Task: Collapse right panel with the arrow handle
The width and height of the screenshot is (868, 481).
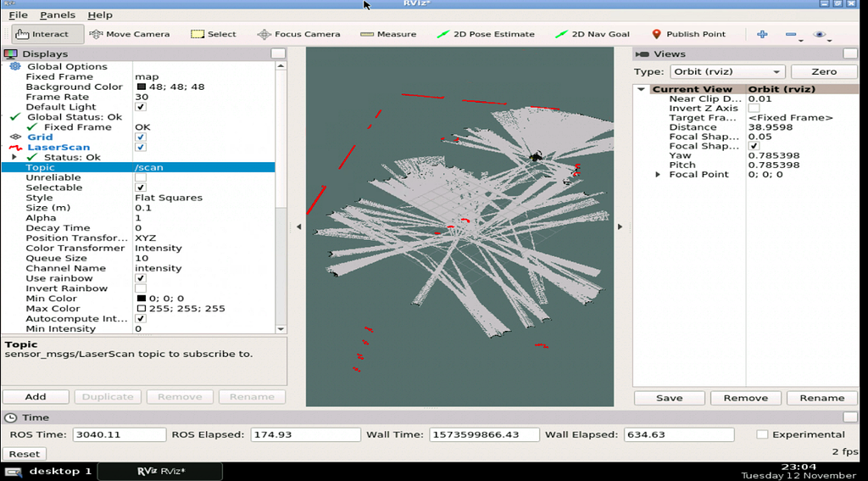Action: click(x=620, y=227)
